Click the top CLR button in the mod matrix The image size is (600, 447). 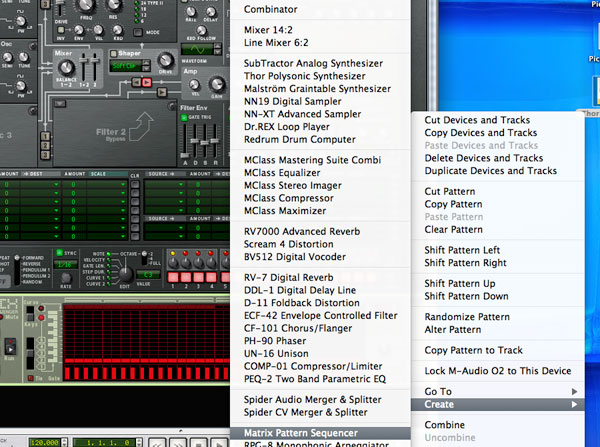pyautogui.click(x=135, y=184)
